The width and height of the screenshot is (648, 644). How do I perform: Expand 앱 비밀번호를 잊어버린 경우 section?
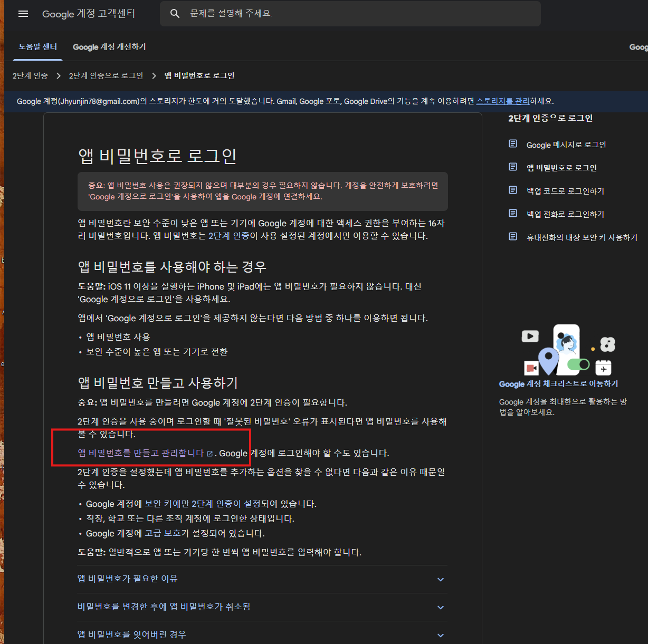point(262,635)
